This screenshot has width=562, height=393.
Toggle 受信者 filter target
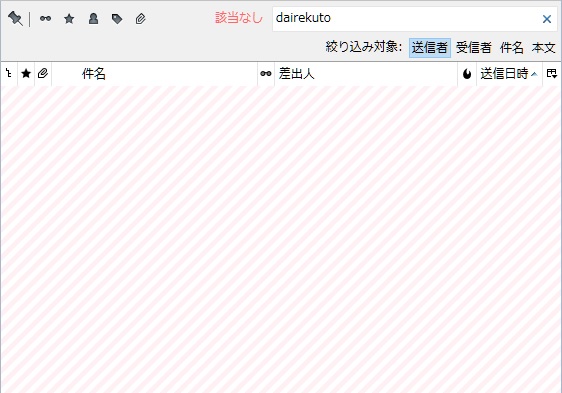473,48
